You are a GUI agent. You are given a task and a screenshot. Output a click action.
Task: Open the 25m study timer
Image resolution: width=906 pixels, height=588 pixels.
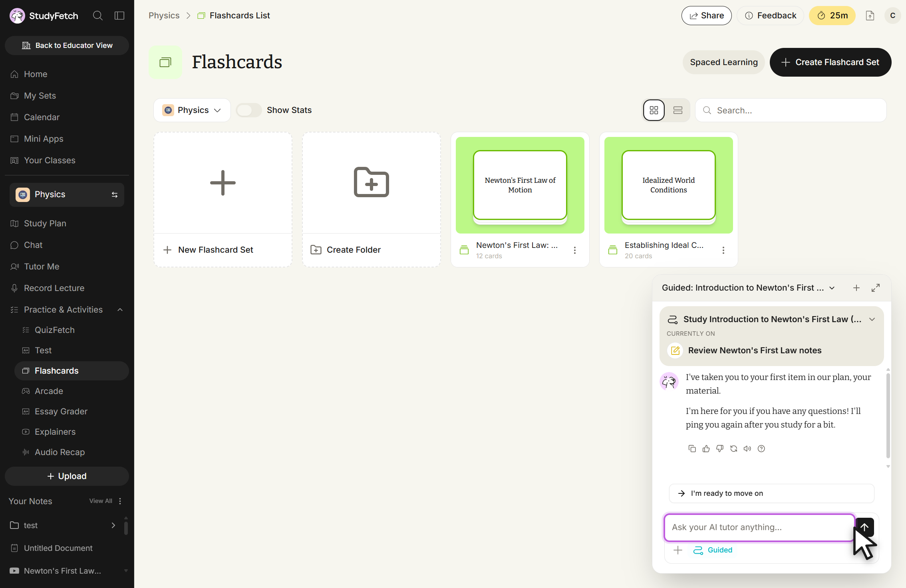pyautogui.click(x=832, y=16)
